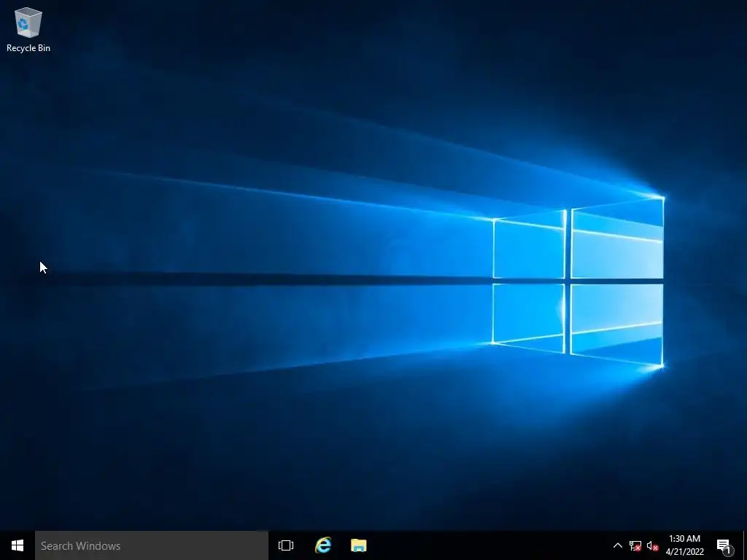Open the Action Center notifications icon
The width and height of the screenshot is (747, 560).
[x=724, y=545]
